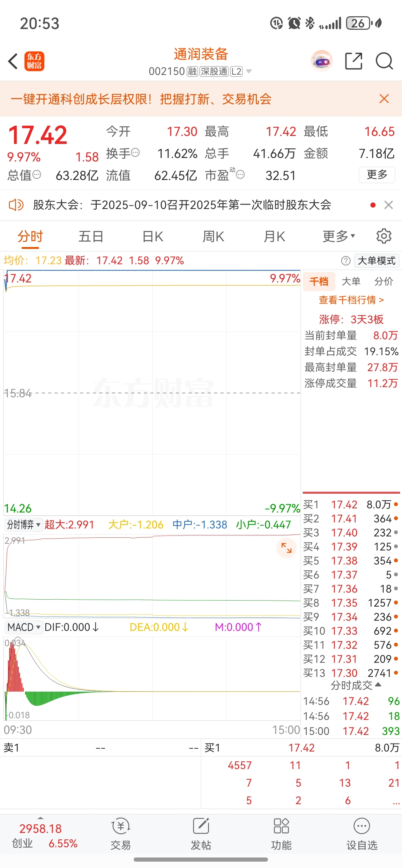Tap 设自选 icon to add watchlist

pos(362,827)
